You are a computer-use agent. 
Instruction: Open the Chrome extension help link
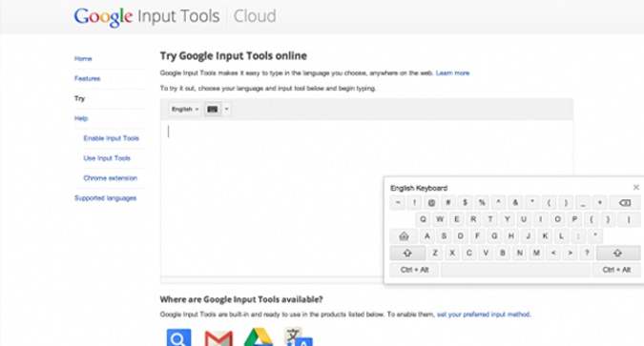coord(110,178)
